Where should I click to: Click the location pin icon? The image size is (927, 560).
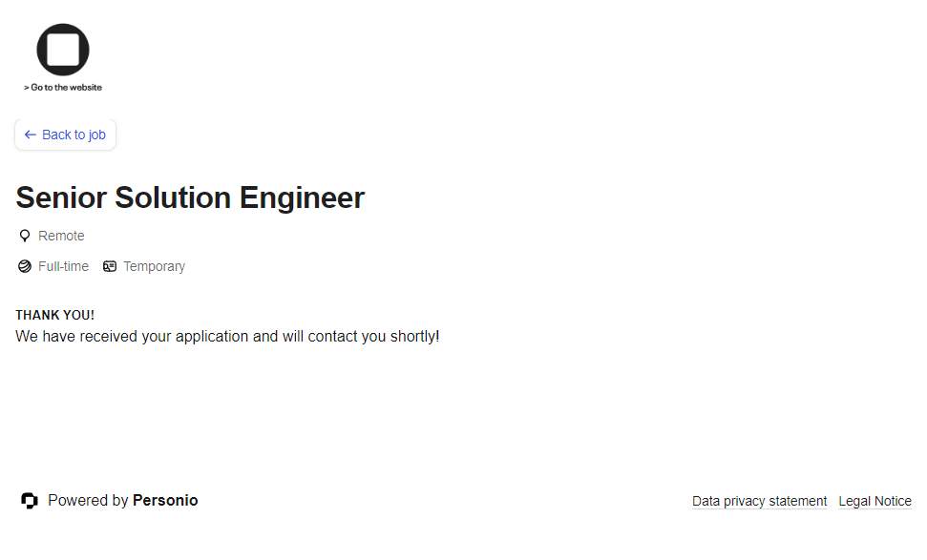[25, 237]
